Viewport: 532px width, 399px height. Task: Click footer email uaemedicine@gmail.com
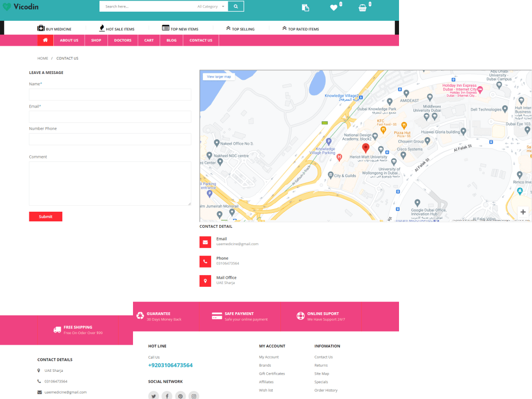[65, 392]
